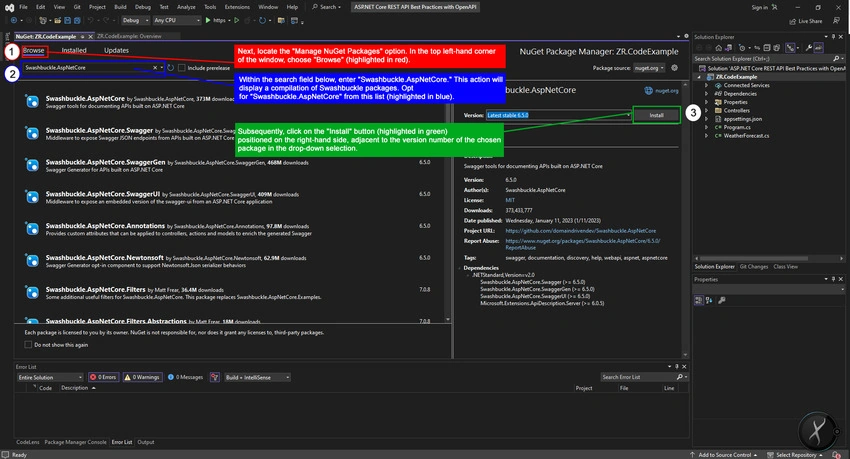Click the Undo arrow in the toolbar
The height and width of the screenshot is (459, 850).
(90, 20)
